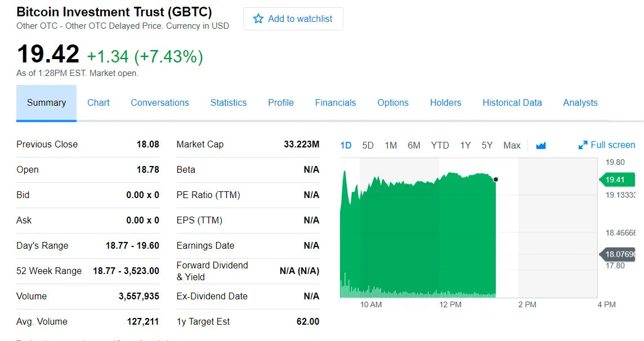Click the Previous Close value 18.08
Viewport: 644px width, 341px height.
148,145
